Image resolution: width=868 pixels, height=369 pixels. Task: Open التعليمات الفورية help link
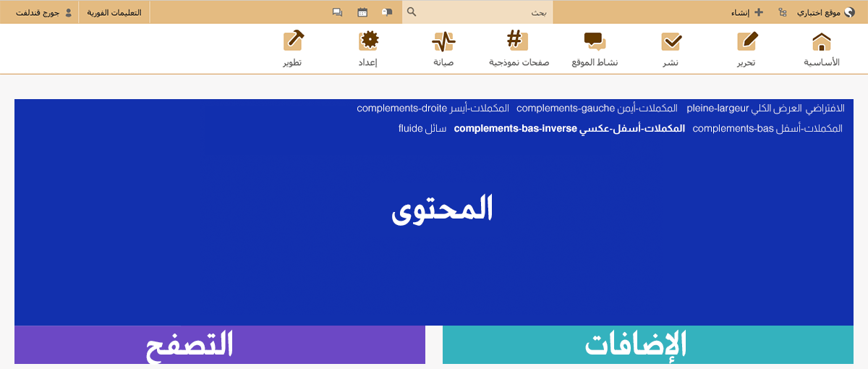[114, 12]
